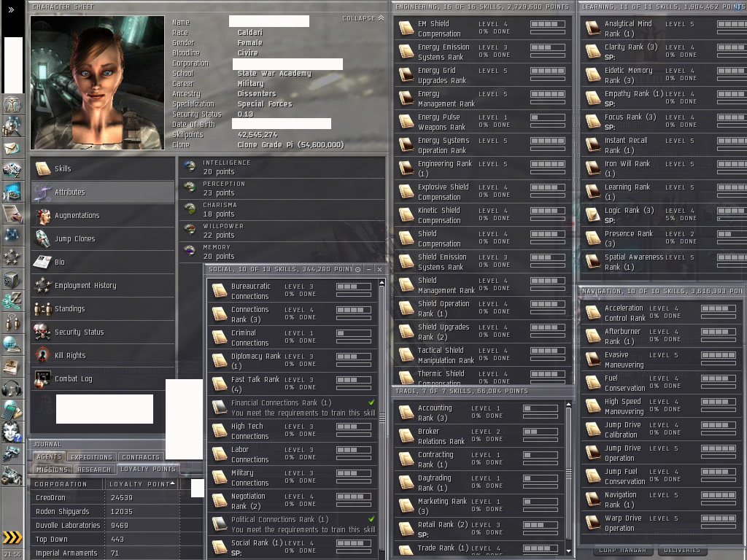
Task: Open the Augmentations section
Action: [103, 215]
